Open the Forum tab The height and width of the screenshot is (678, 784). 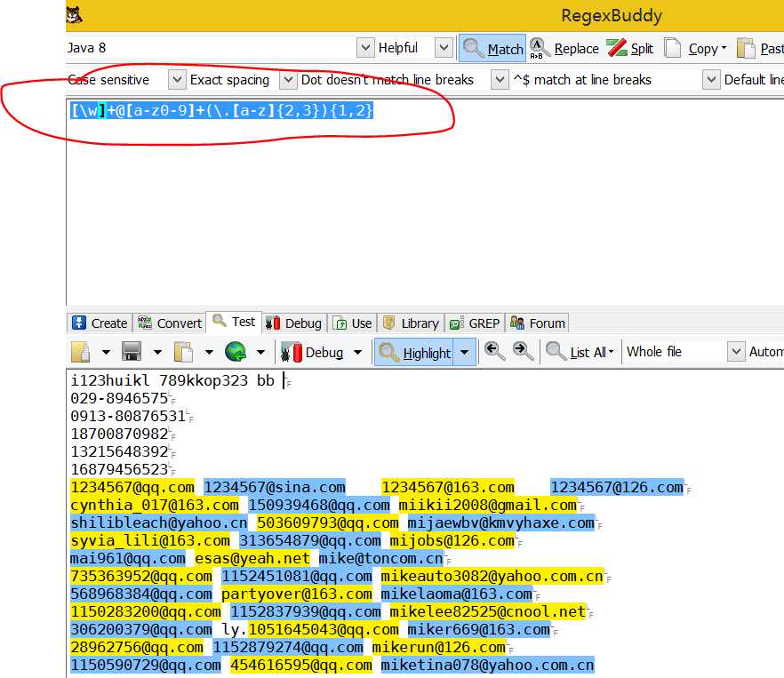538,323
